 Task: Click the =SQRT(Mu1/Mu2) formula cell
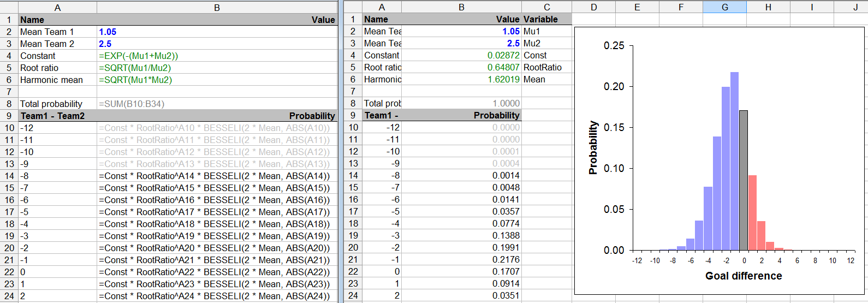(217, 68)
